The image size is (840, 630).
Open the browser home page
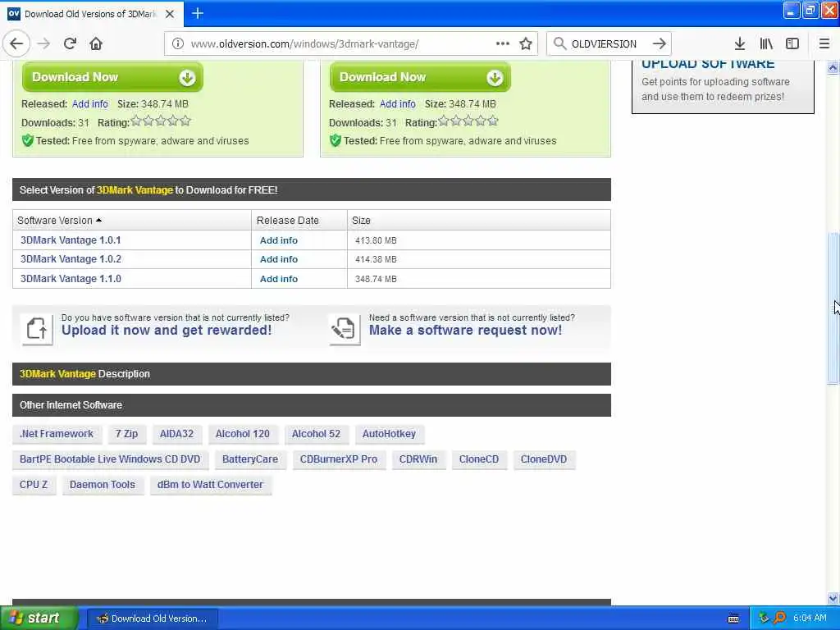(96, 44)
